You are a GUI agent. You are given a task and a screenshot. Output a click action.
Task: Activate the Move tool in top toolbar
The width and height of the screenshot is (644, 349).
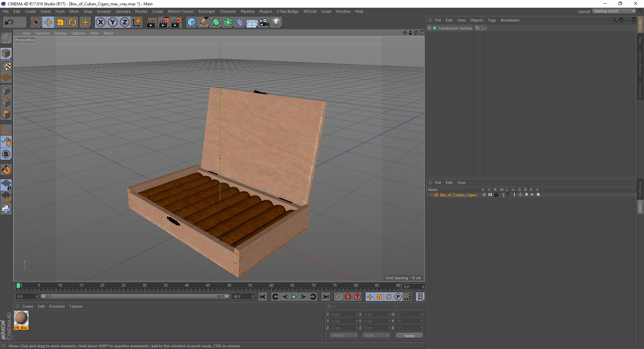tap(48, 22)
